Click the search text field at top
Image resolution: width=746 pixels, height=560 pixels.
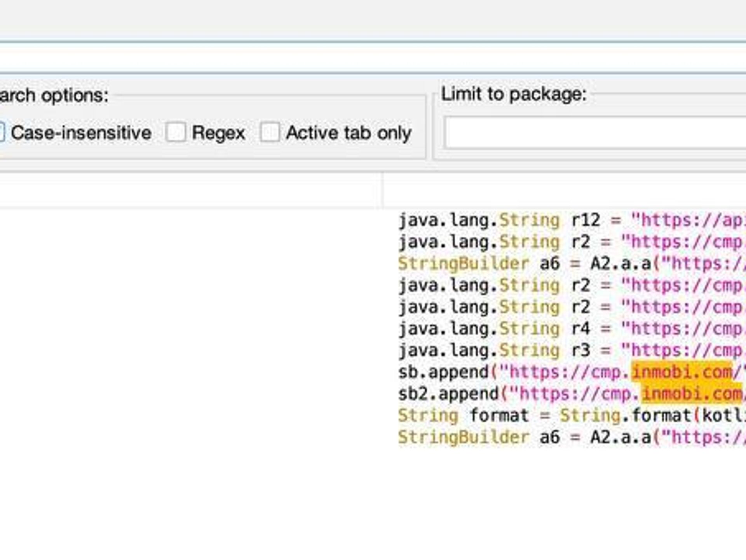click(373, 58)
